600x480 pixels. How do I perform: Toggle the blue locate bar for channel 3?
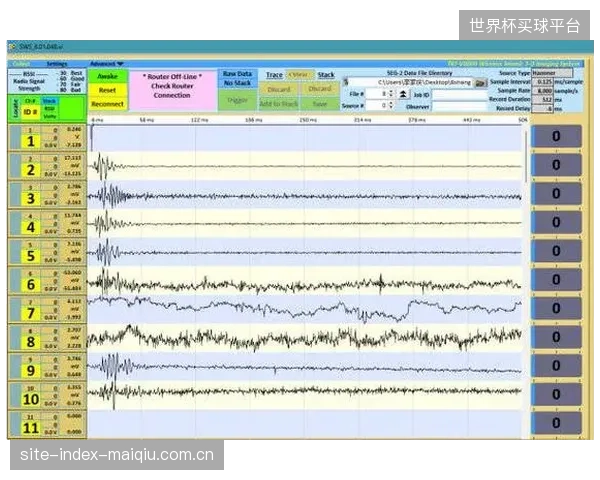[x=15, y=195]
